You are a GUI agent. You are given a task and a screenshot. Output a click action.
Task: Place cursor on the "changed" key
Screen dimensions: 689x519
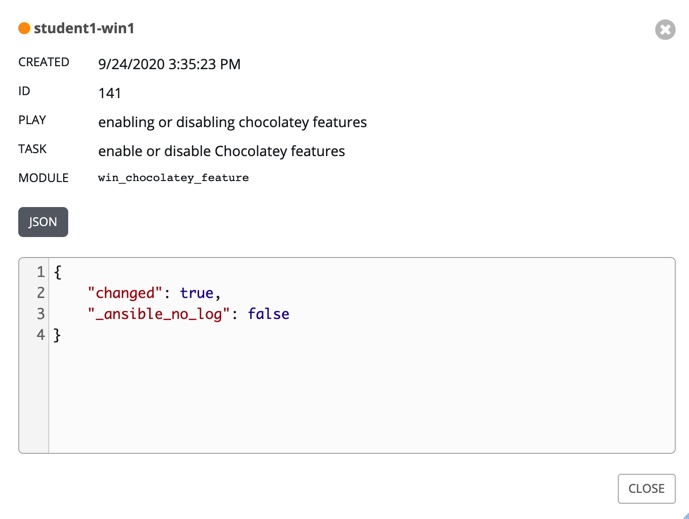pos(125,293)
